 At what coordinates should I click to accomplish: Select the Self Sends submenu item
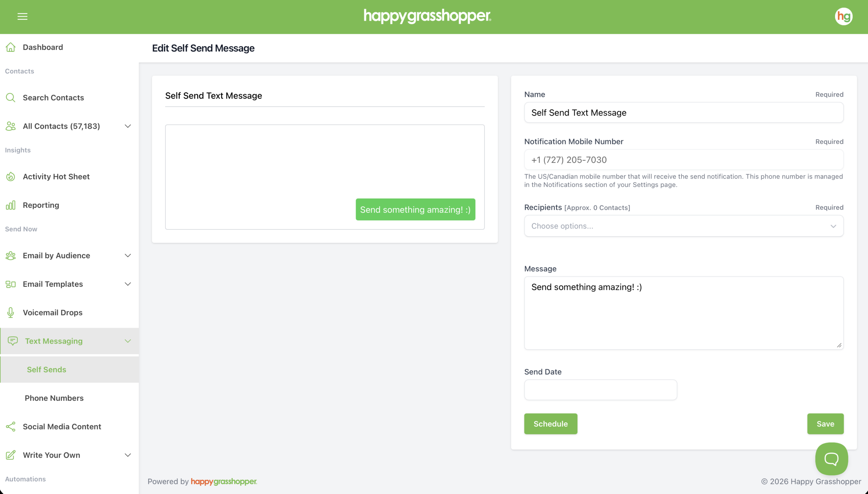pyautogui.click(x=46, y=369)
